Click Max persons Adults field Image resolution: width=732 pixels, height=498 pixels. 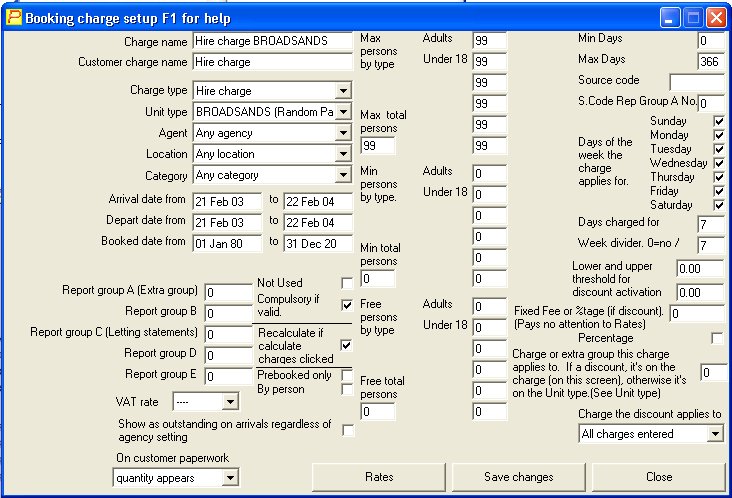tap(489, 41)
